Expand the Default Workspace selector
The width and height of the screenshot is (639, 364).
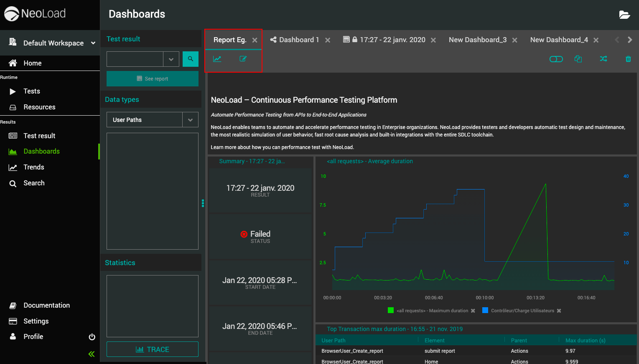click(x=93, y=43)
